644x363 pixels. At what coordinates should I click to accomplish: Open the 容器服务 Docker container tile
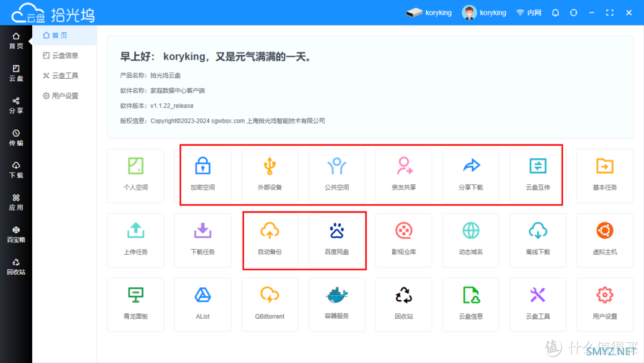coord(337,304)
